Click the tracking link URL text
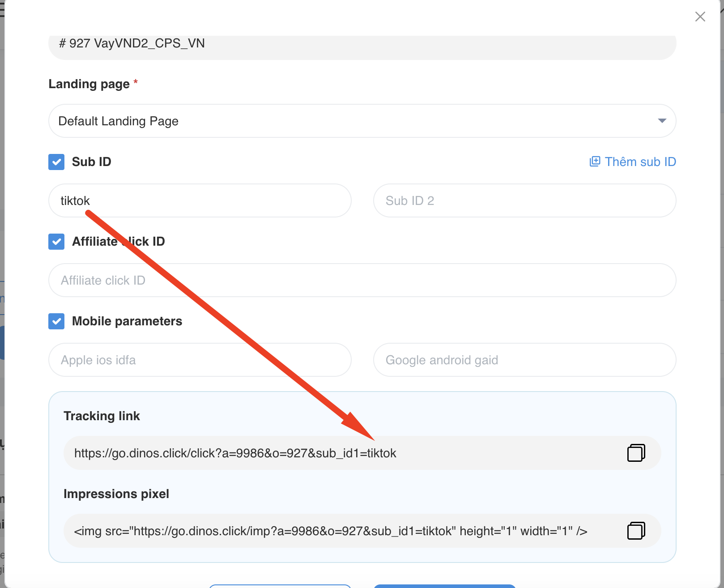 [235, 453]
